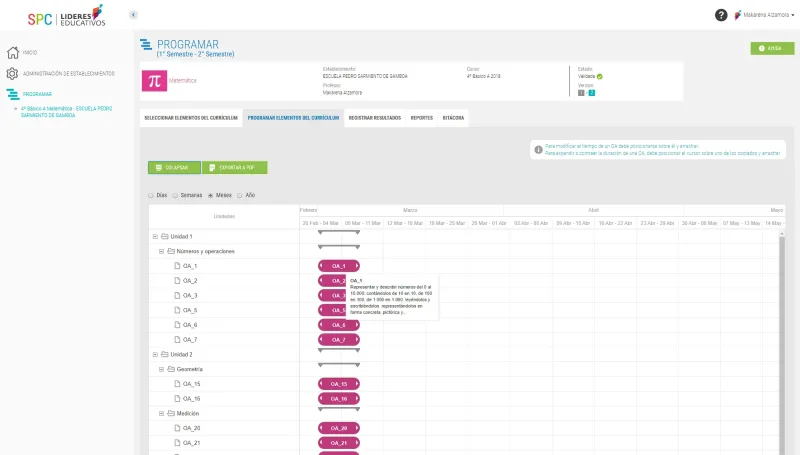Viewport: 800px width, 455px height.
Task: Click the Programar sidebar icon
Action: coord(12,94)
